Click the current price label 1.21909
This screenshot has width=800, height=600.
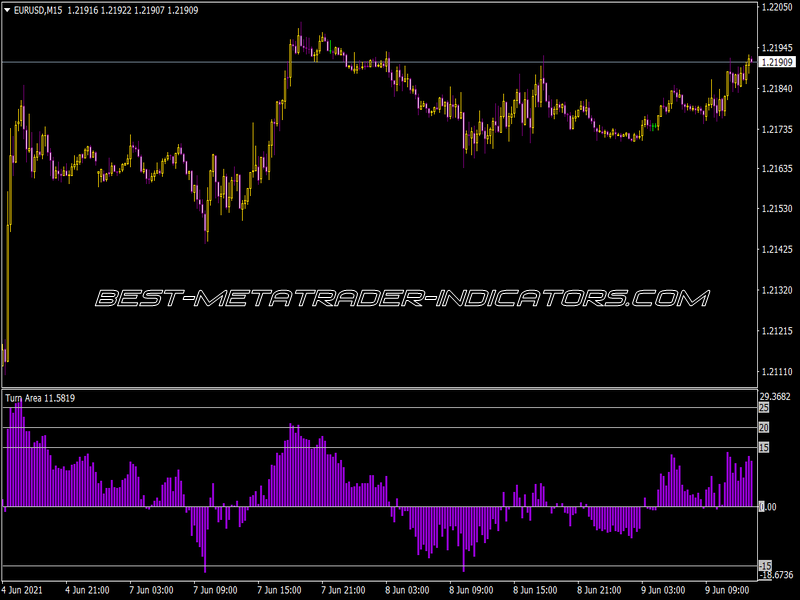tap(777, 62)
